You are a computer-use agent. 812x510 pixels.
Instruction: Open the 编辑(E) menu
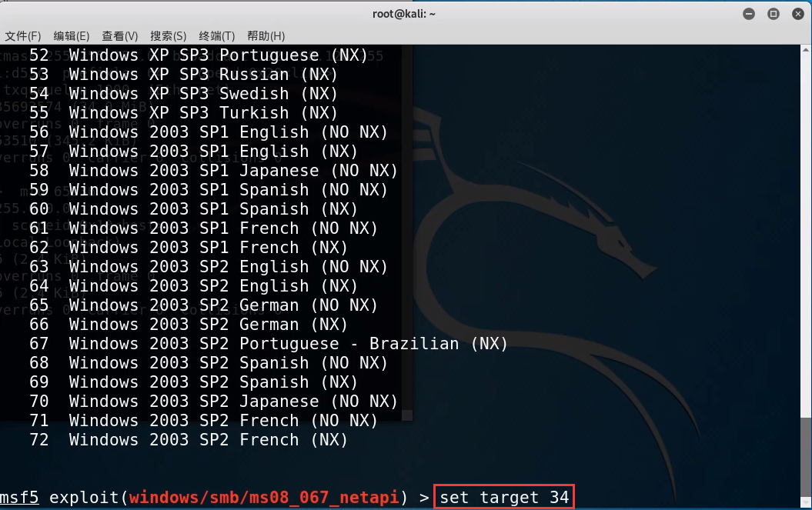click(72, 35)
